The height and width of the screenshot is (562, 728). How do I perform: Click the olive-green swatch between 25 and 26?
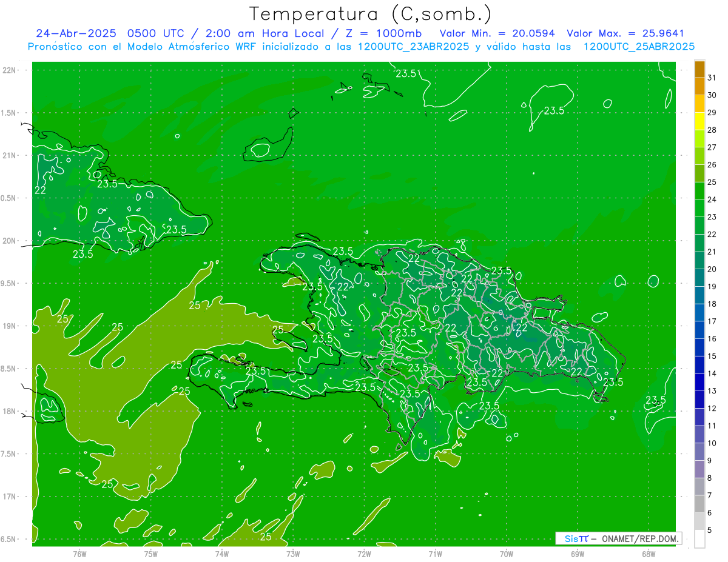coord(699,173)
